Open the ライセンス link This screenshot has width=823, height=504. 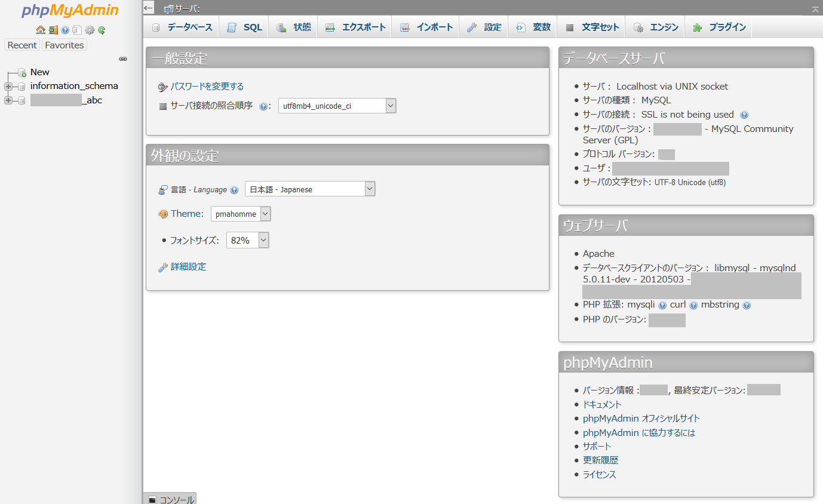(600, 475)
